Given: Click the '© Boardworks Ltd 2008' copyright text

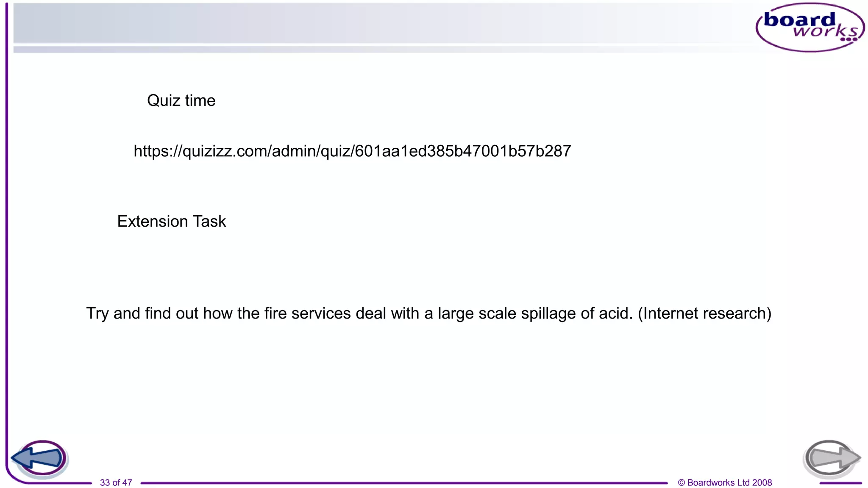Looking at the screenshot, I should (x=725, y=482).
